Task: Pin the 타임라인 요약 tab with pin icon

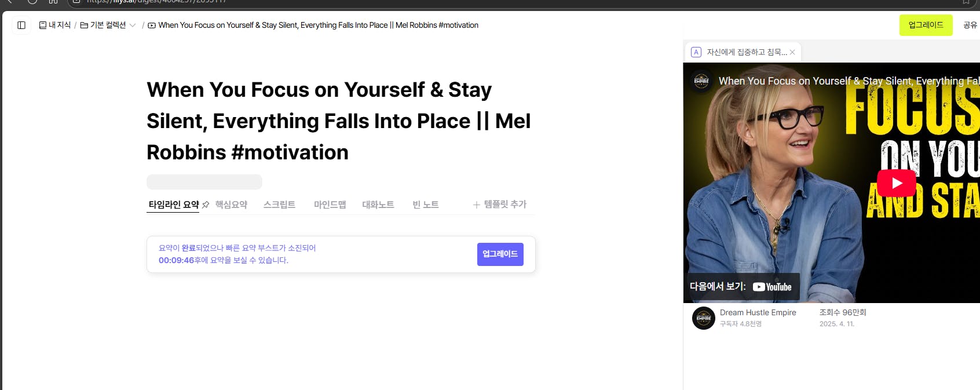Action: click(205, 205)
